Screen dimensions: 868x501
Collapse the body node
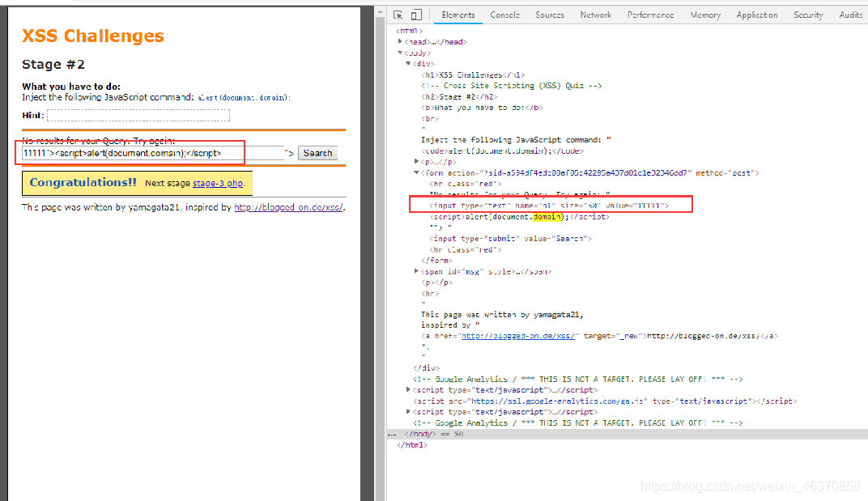400,53
